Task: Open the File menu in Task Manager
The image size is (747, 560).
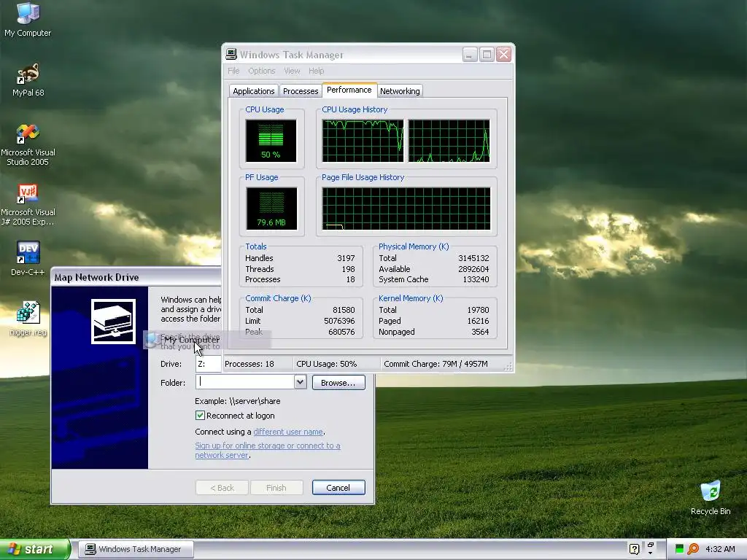Action: click(x=233, y=71)
